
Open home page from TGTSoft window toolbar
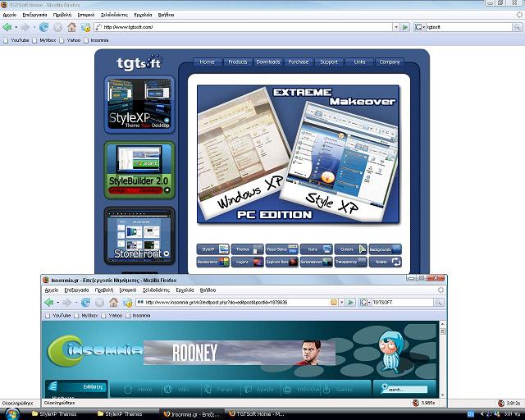[71, 27]
